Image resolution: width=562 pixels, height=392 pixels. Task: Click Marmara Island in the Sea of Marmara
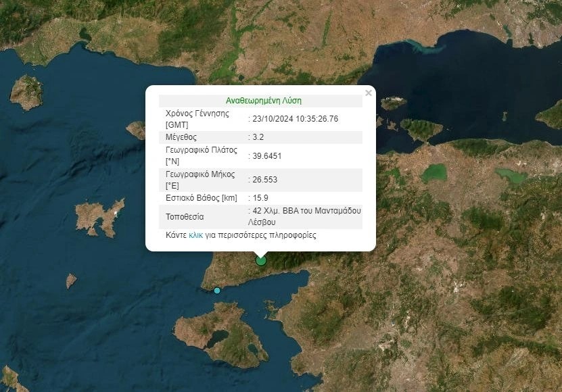tap(421, 129)
